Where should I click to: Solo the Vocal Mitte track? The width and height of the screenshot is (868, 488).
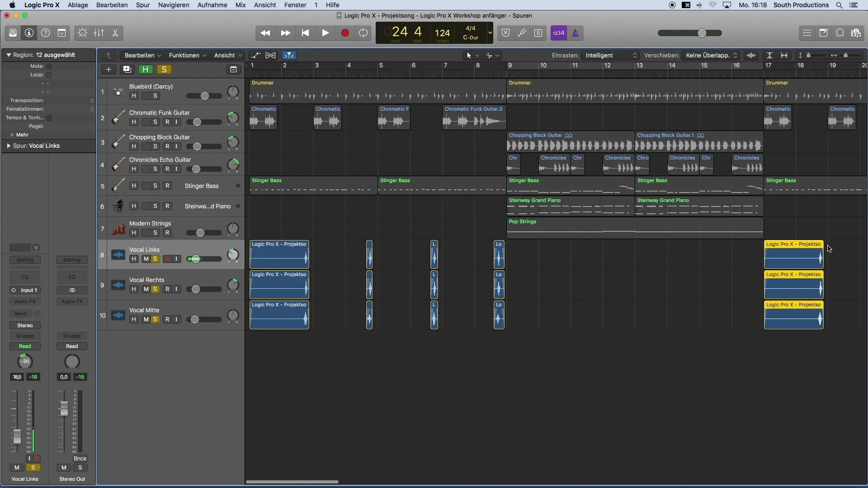pos(155,319)
